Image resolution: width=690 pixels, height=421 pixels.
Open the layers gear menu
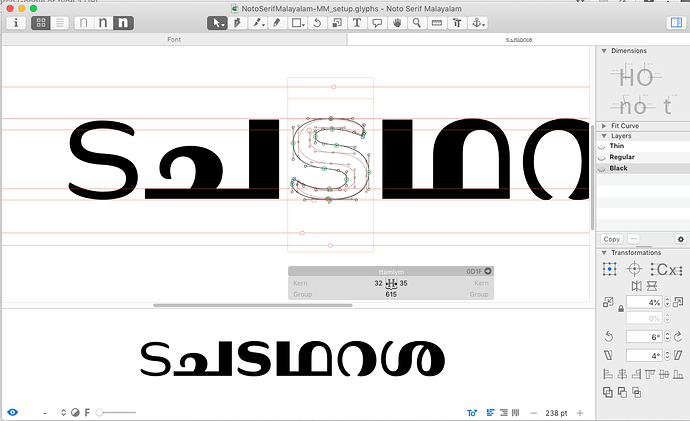pos(681,239)
